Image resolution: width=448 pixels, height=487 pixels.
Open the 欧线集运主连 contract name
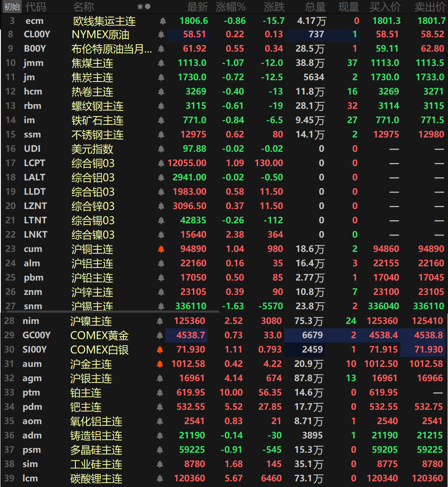(104, 21)
